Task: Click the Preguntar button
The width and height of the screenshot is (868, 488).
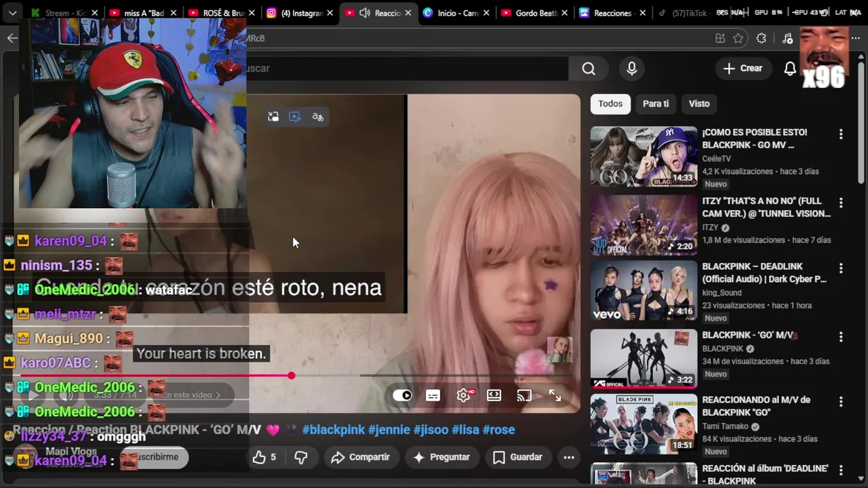Action: pos(441,457)
